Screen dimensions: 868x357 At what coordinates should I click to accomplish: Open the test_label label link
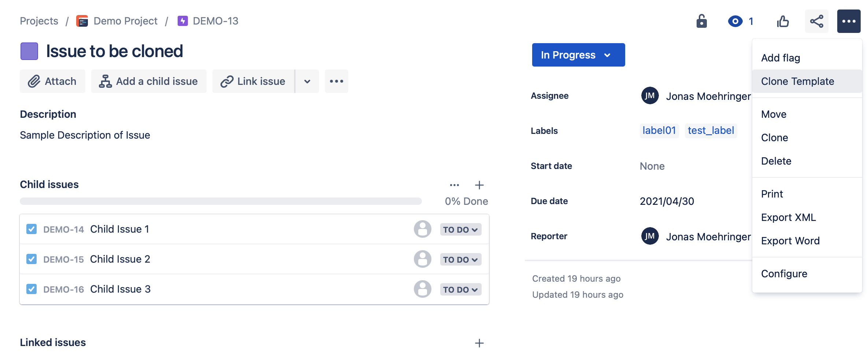point(711,131)
